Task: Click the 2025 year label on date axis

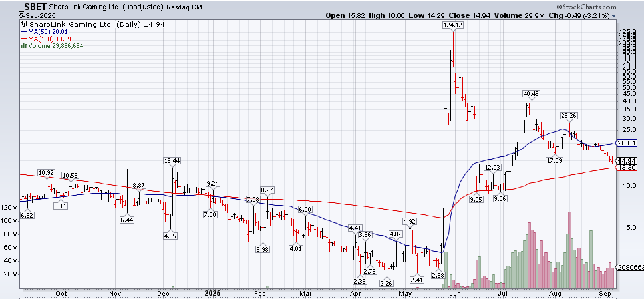Action: click(212, 293)
